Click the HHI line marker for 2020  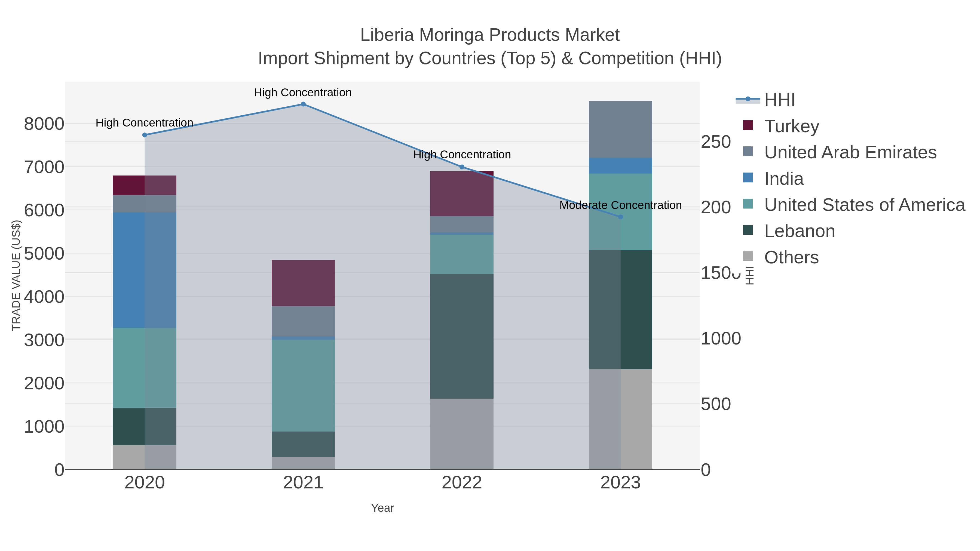pos(145,135)
